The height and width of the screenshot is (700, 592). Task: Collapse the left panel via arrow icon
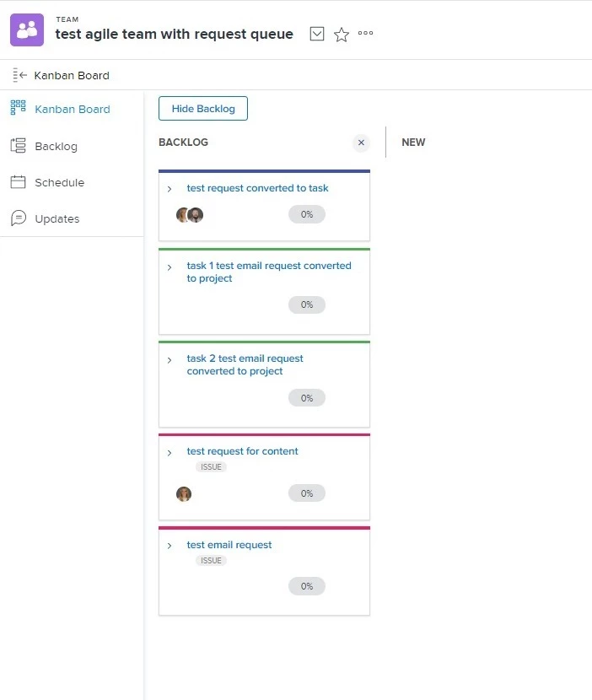[x=19, y=75]
